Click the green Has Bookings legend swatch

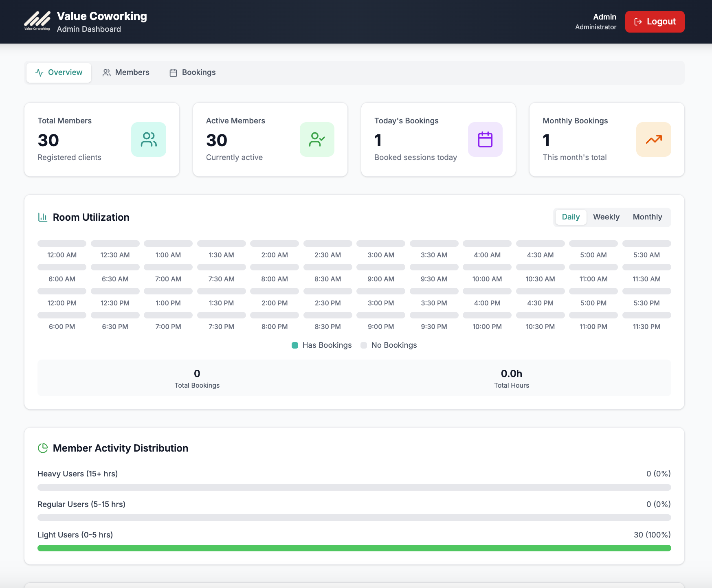point(295,345)
